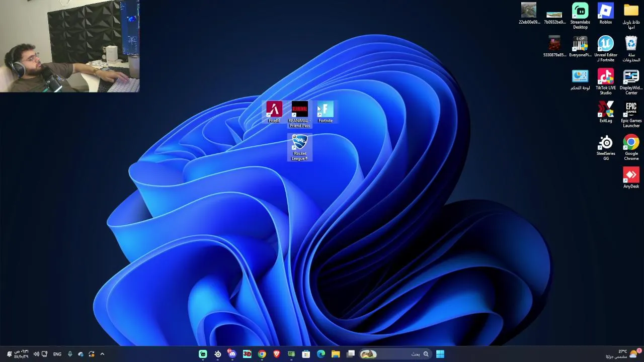The width and height of the screenshot is (644, 362).
Task: Open Task View on the taskbar
Action: (x=351, y=354)
